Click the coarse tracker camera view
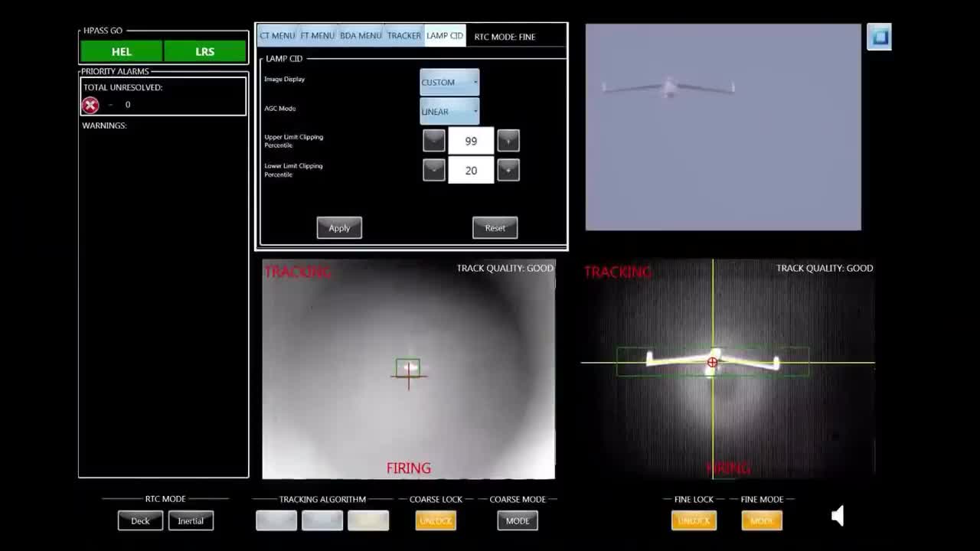This screenshot has height=551, width=980. (x=409, y=369)
